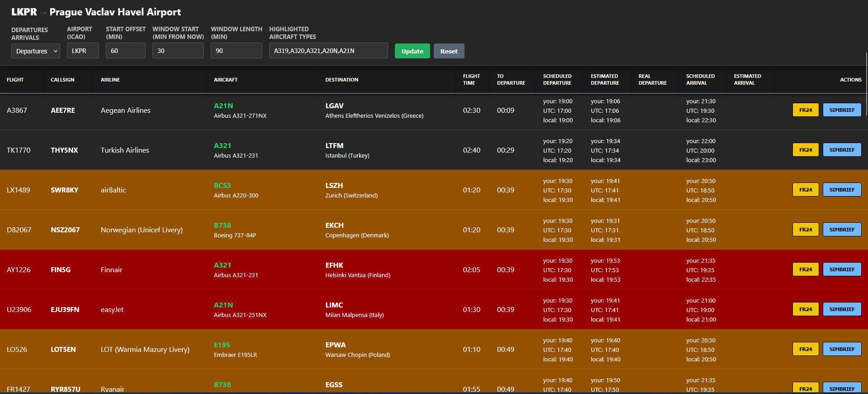This screenshot has width=868, height=394.
Task: Click the Airport ICAO field containing LKPR
Action: [83, 51]
